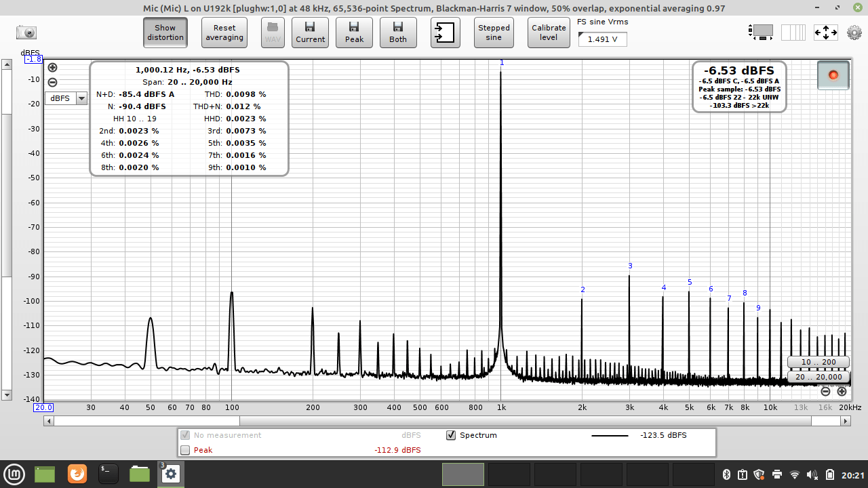Open Firefox from the taskbar

point(77,474)
